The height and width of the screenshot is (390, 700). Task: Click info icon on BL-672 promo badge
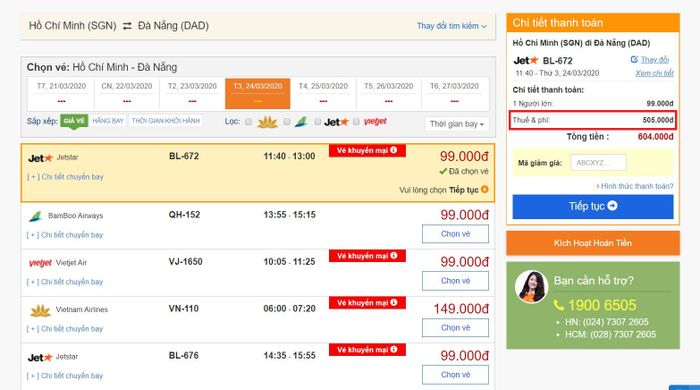tap(393, 150)
